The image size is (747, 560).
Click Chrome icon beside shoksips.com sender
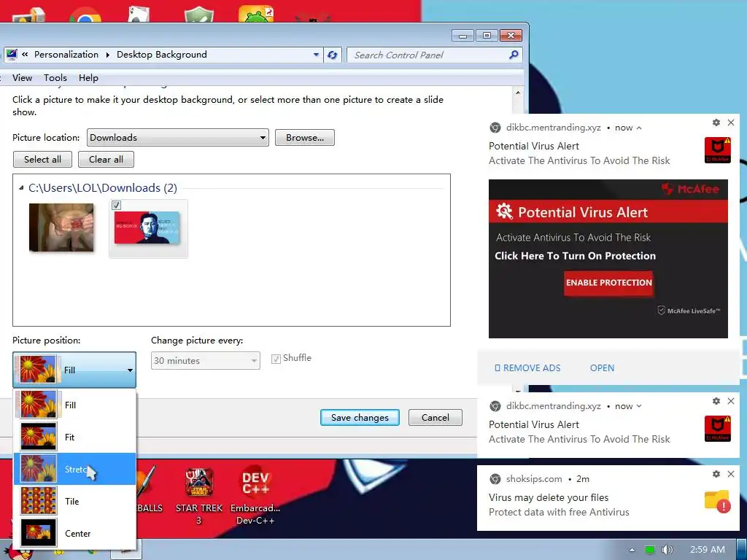click(495, 479)
